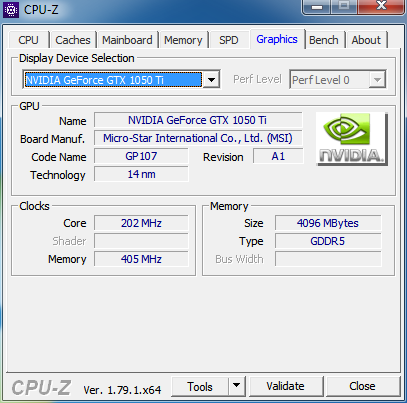Click the GPU Name field
Screen dimensions: 407x403
198,120
